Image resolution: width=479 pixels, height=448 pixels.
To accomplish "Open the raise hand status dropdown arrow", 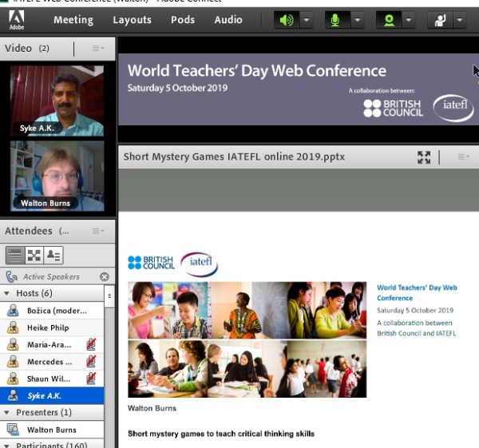I will click(x=460, y=20).
